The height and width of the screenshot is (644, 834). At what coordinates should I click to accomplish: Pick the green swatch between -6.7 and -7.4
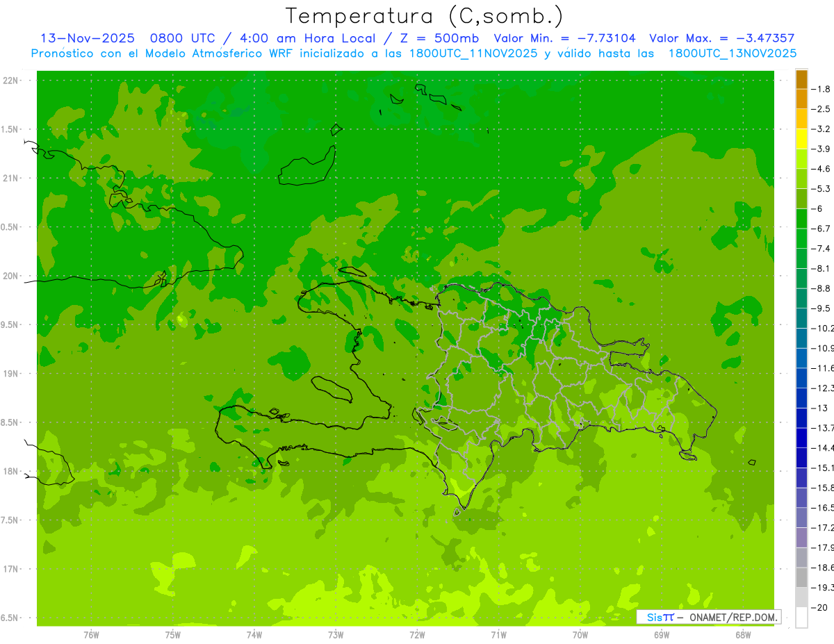click(801, 238)
